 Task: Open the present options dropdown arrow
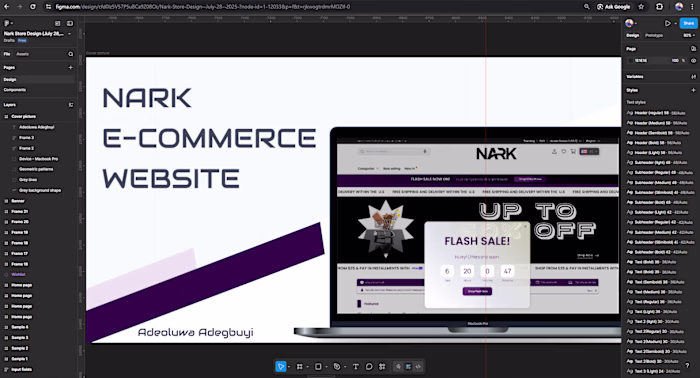[x=675, y=23]
